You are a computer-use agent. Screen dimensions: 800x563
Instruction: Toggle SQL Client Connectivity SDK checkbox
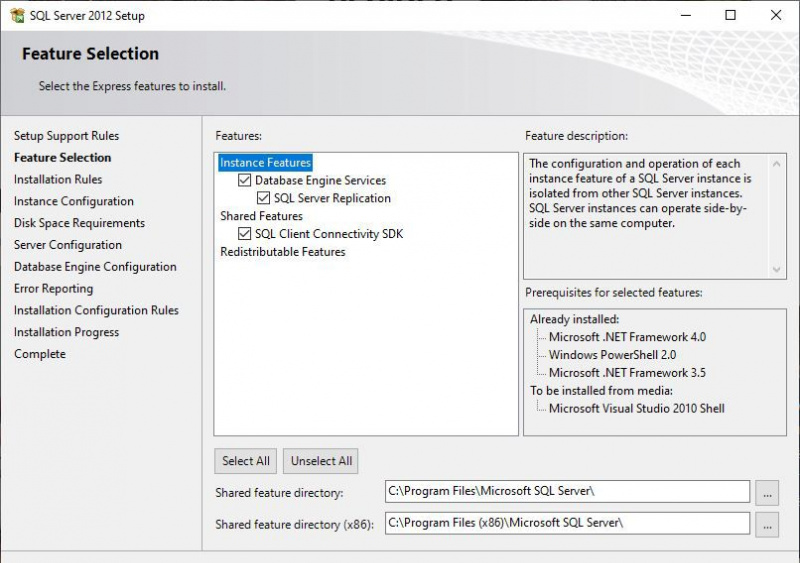pos(244,234)
